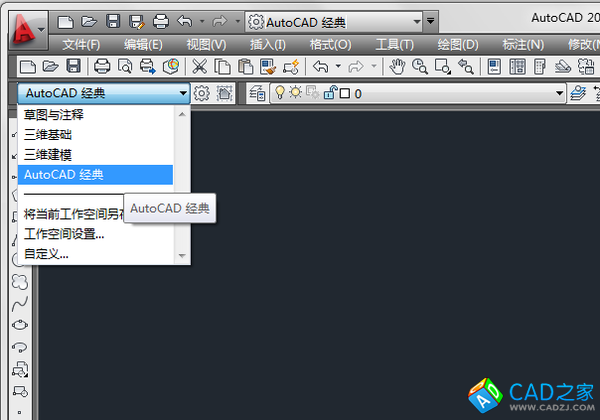
Task: Click 3D Print icon
Action: [x=171, y=66]
